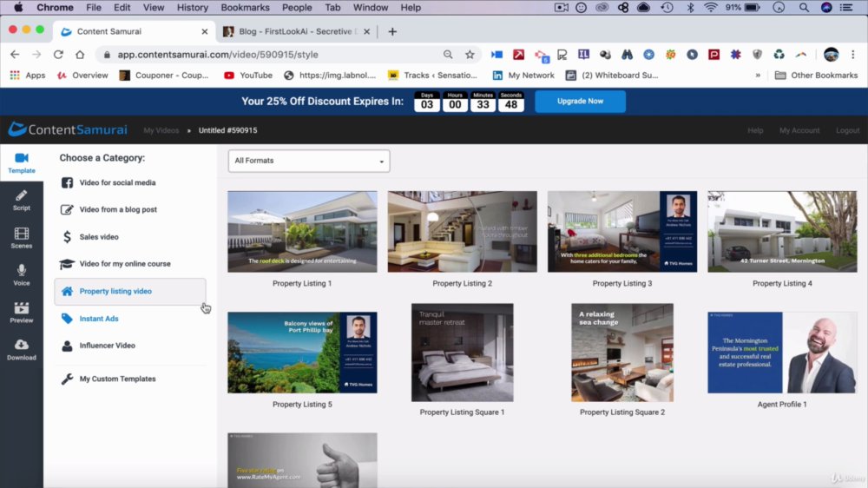
Task: Expand the All Formats dropdown
Action: (309, 161)
